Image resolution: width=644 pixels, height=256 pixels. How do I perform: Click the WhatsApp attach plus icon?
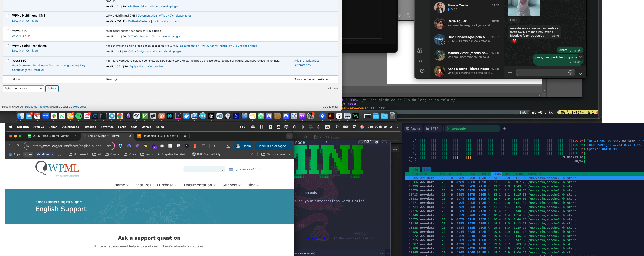pyautogui.click(x=510, y=72)
